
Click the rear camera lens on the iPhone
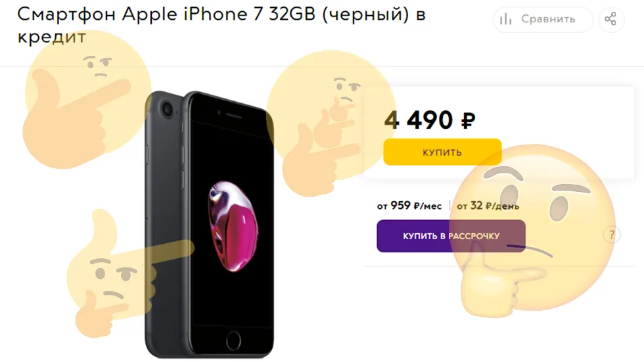[x=167, y=110]
